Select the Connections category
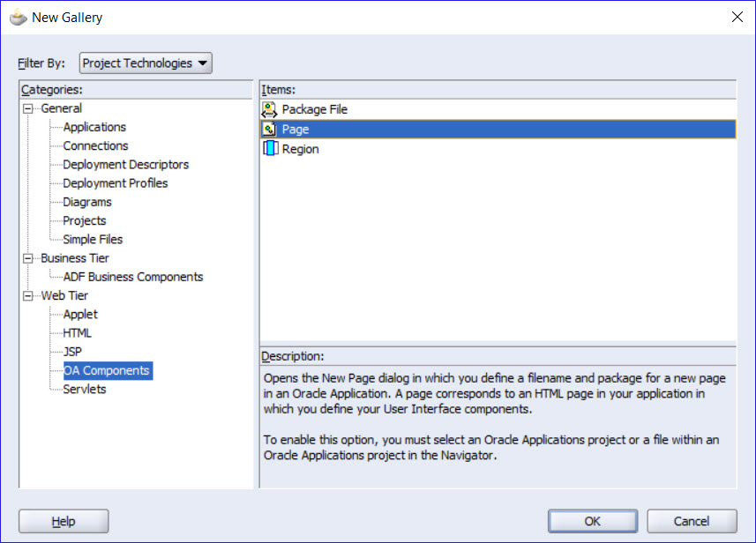The width and height of the screenshot is (756, 543). tap(96, 145)
